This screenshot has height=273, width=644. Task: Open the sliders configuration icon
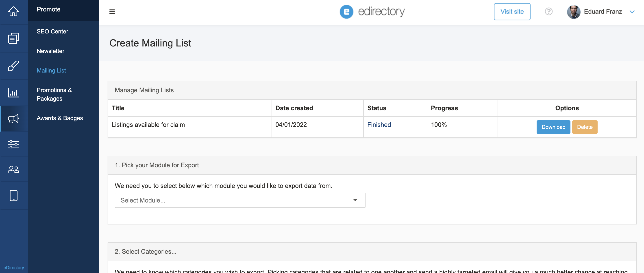13,144
